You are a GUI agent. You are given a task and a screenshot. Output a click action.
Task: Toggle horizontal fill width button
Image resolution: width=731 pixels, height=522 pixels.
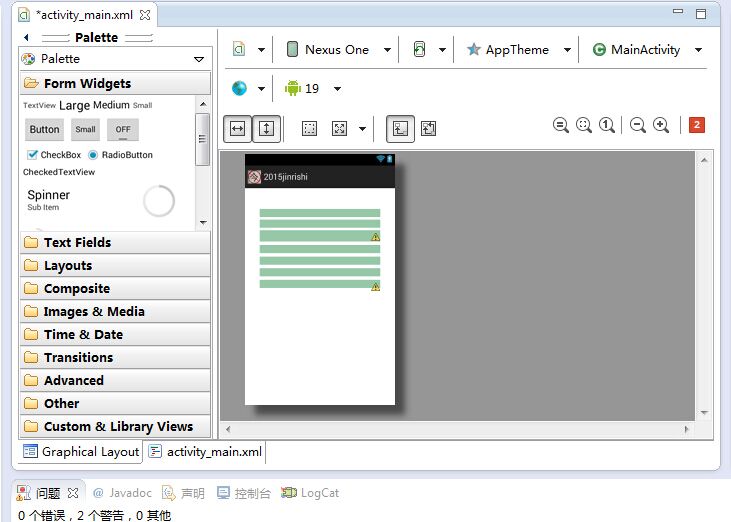click(x=237, y=128)
